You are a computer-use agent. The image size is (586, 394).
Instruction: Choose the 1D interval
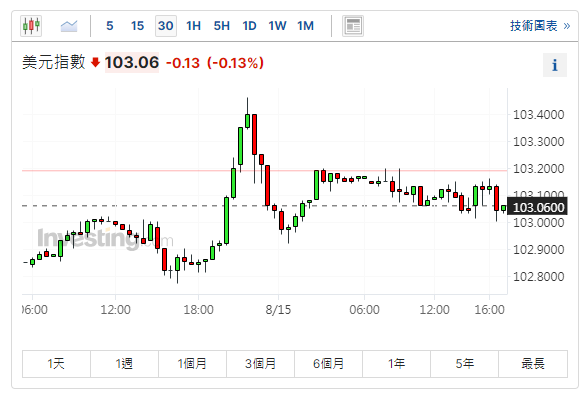(x=249, y=26)
